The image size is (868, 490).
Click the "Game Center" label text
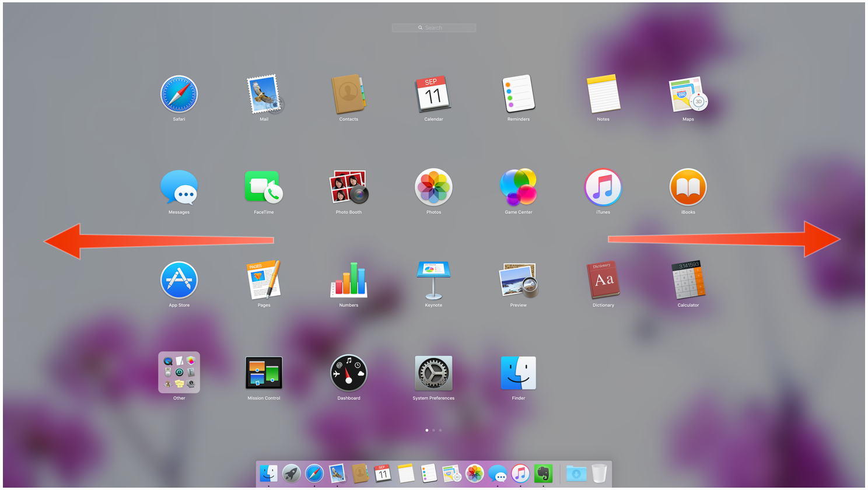(519, 212)
